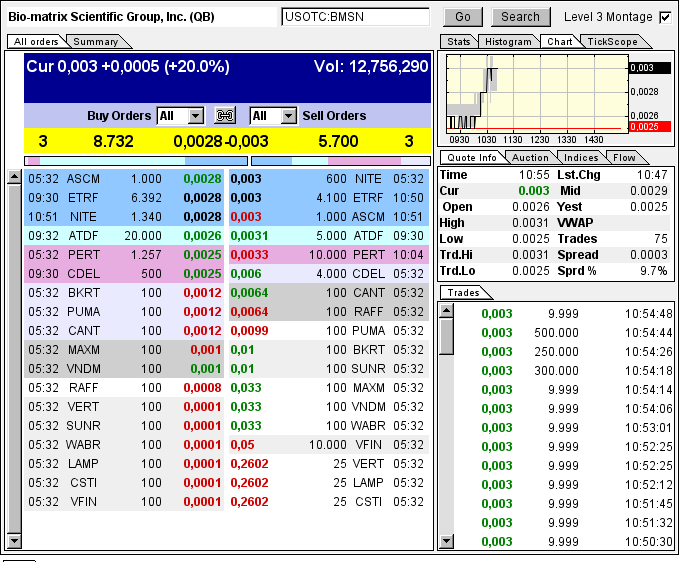
Task: Show the Flow tab
Action: click(x=625, y=158)
